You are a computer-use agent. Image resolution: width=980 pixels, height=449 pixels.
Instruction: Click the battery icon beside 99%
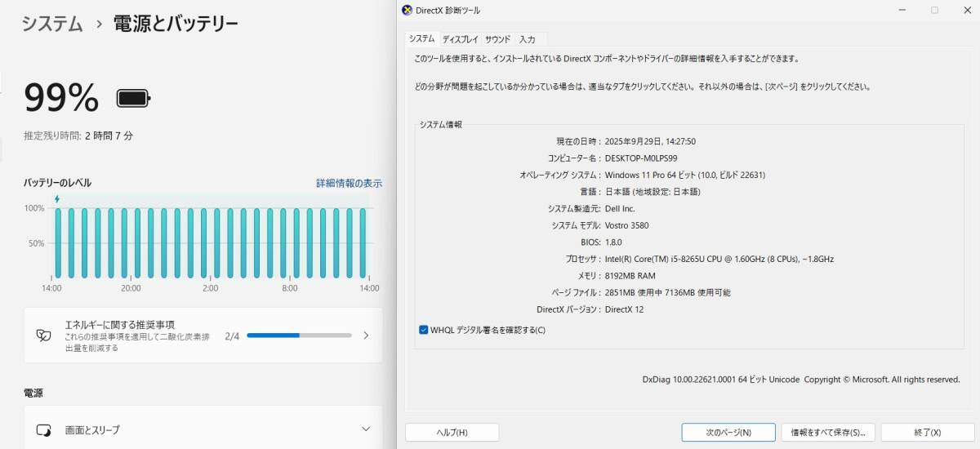click(133, 99)
